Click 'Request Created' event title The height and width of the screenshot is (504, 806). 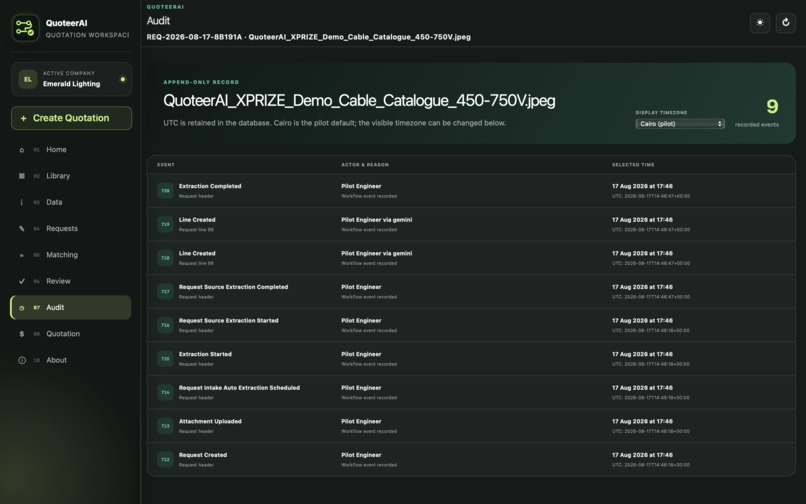click(203, 455)
